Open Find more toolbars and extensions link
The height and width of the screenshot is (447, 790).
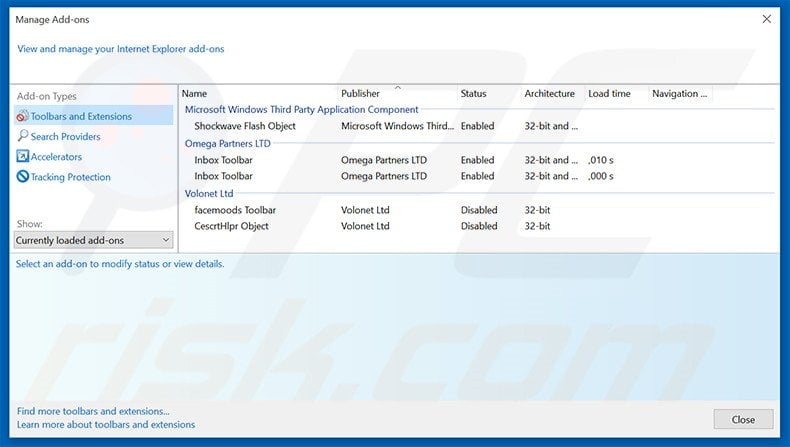click(93, 411)
